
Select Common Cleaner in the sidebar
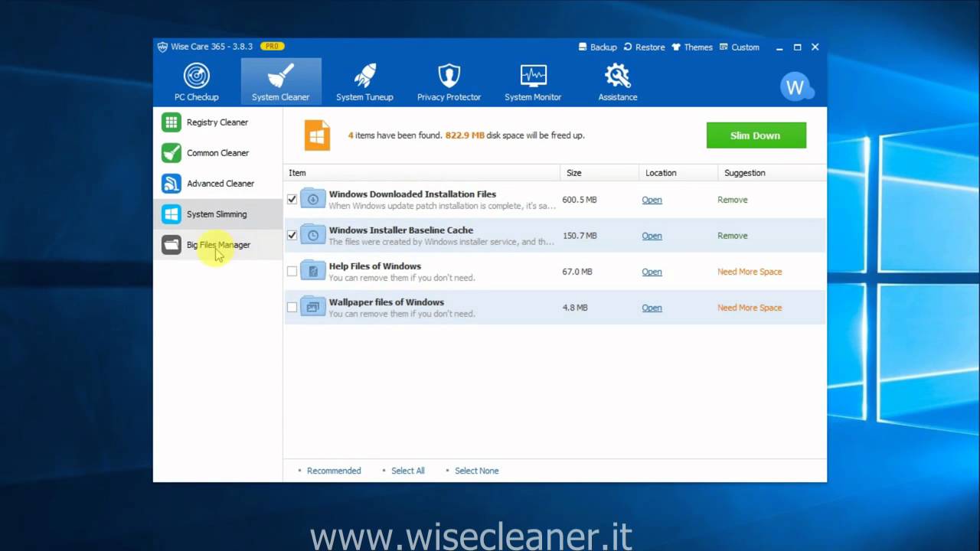(217, 153)
